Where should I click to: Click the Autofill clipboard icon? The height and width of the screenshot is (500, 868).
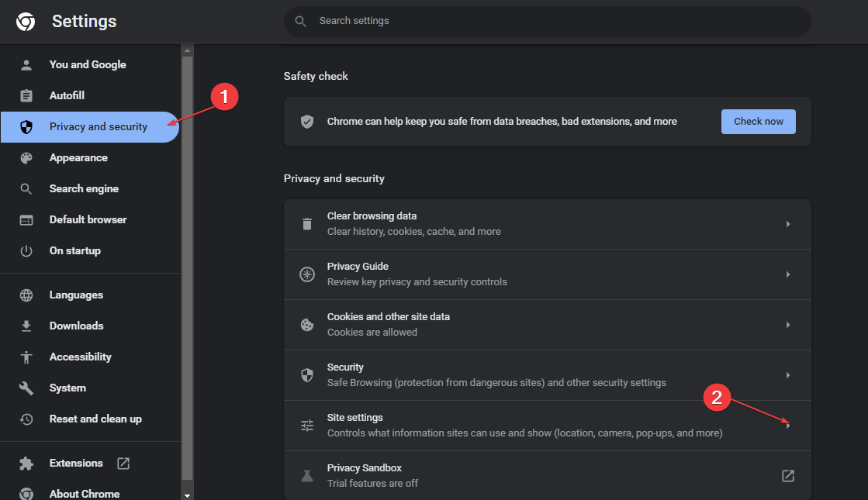coord(26,95)
